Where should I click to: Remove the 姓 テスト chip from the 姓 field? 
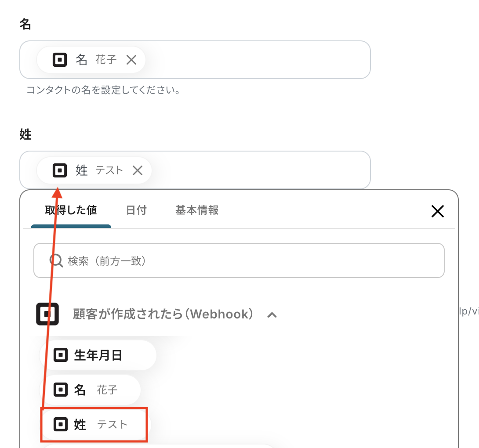[x=138, y=170]
